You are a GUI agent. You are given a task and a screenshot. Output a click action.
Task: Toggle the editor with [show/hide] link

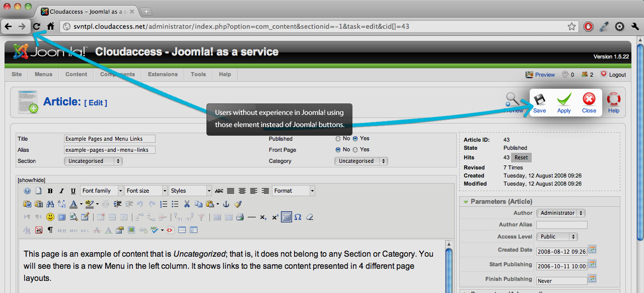tap(31, 180)
